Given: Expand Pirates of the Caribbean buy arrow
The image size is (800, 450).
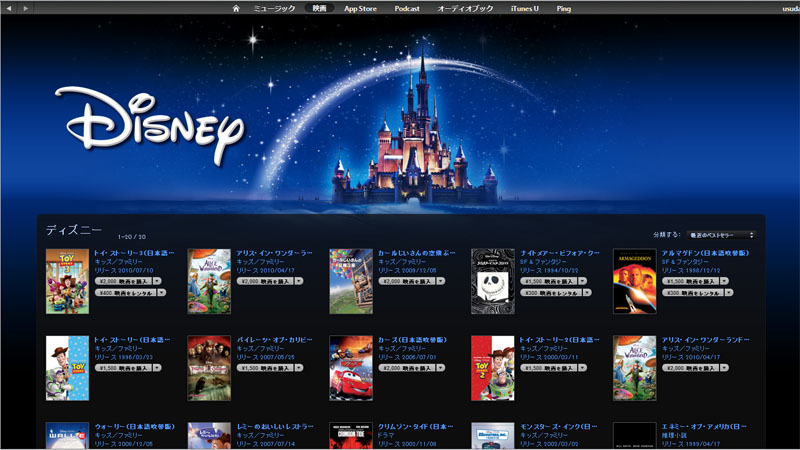Looking at the screenshot, I should pyautogui.click(x=299, y=368).
